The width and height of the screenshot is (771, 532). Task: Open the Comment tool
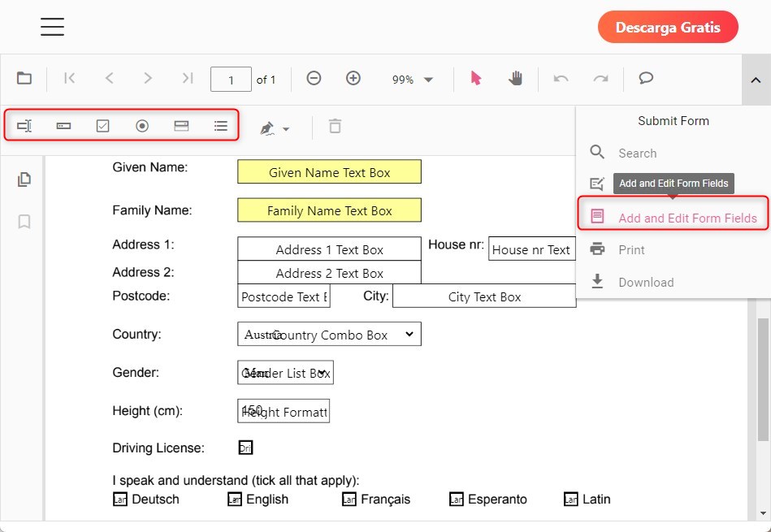645,79
